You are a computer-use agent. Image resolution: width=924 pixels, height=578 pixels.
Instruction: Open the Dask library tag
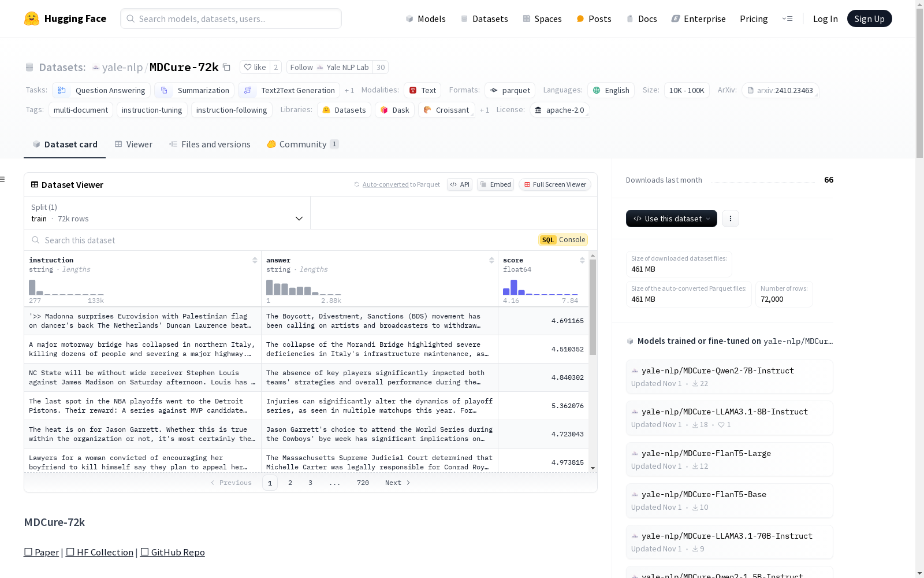point(395,110)
